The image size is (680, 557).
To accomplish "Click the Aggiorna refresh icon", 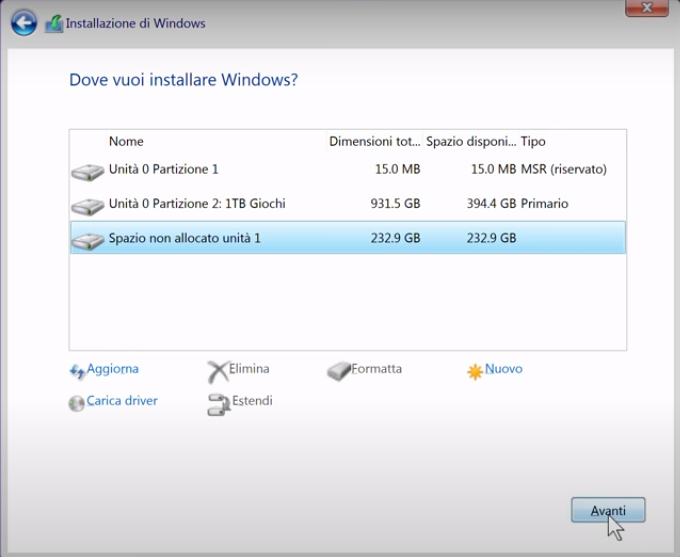I will pos(77,371).
